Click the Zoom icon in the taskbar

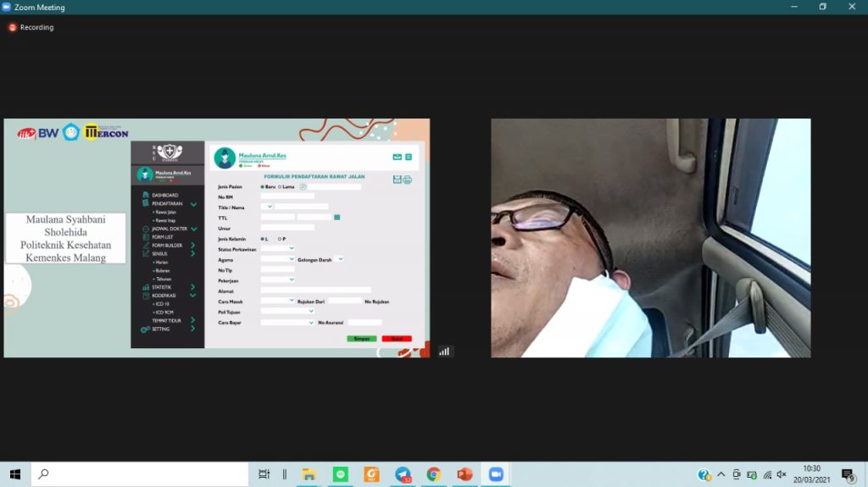point(496,474)
